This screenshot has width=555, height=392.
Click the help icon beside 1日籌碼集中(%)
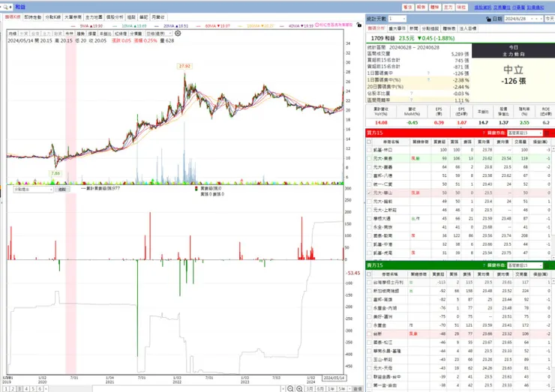tap(428, 80)
